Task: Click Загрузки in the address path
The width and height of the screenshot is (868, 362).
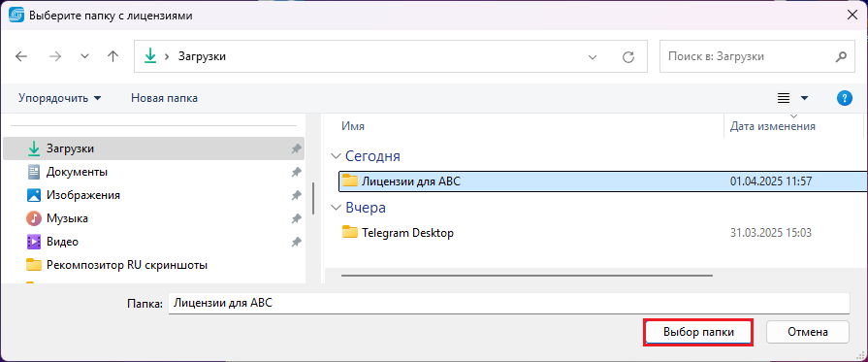Action: click(202, 56)
